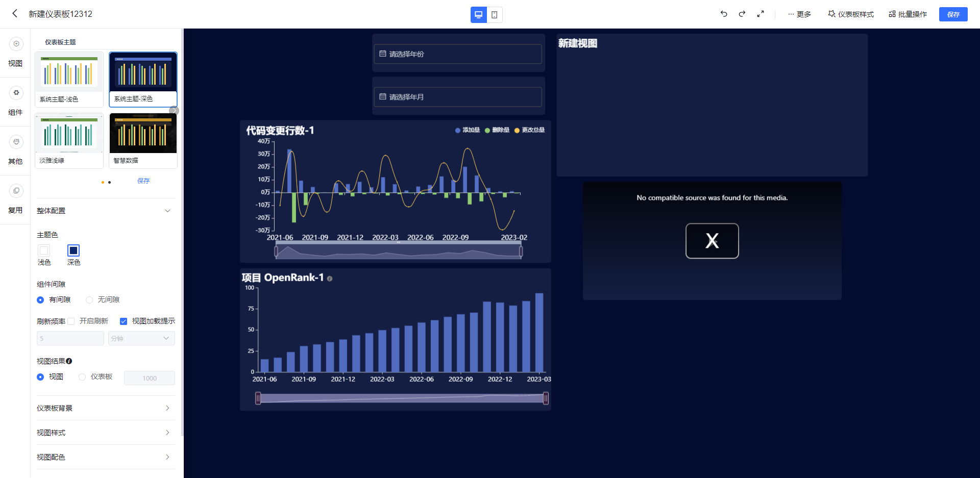Choose the 深色 theme color swatch
The image size is (980, 478).
tap(73, 250)
